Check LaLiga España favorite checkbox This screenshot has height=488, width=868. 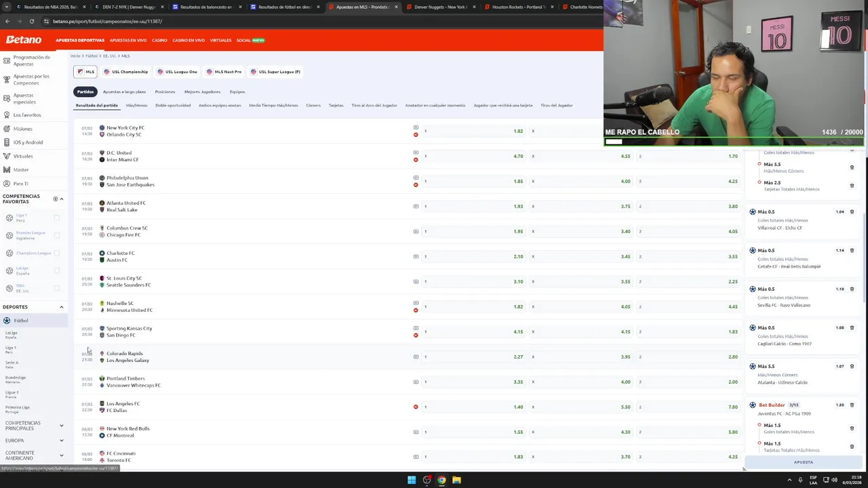click(x=57, y=270)
